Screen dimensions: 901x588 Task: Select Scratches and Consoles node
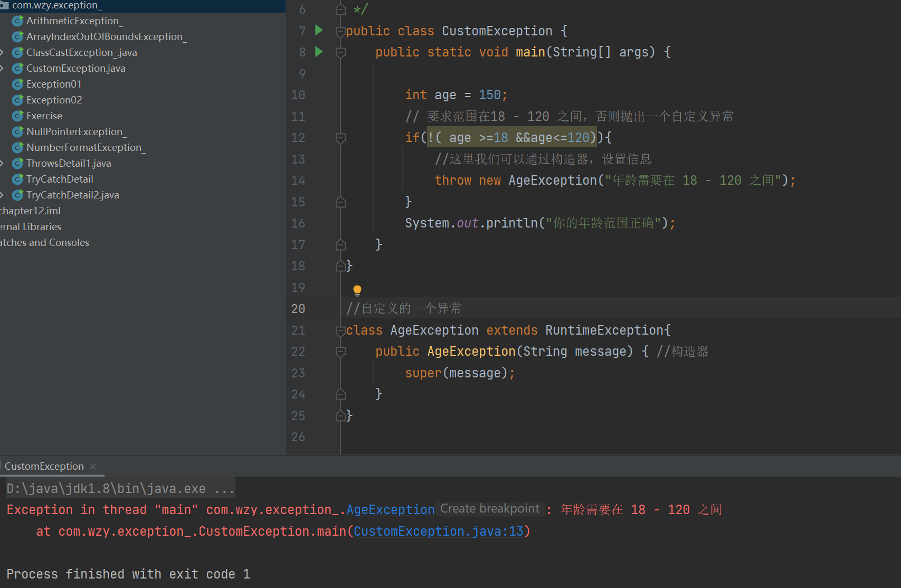pyautogui.click(x=44, y=243)
